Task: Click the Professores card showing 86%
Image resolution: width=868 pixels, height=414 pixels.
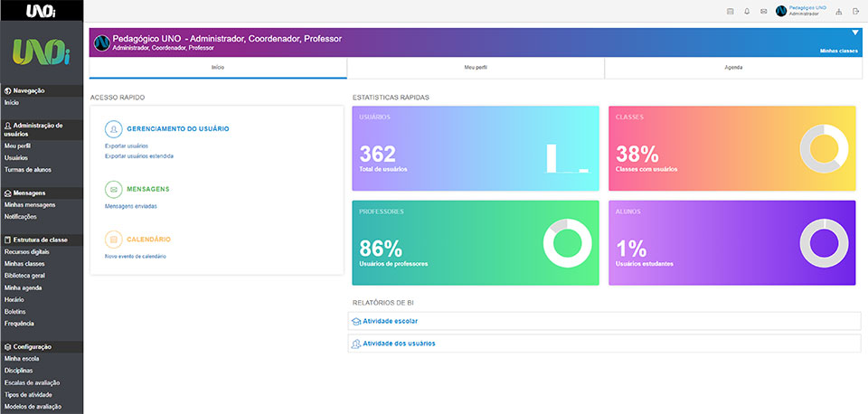Action: pyautogui.click(x=476, y=243)
